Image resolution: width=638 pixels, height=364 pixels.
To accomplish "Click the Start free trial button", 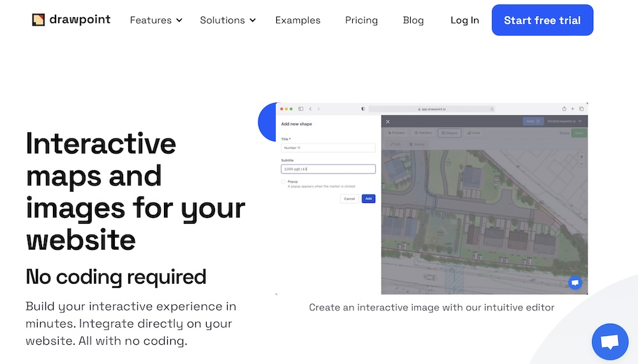I will coord(542,20).
